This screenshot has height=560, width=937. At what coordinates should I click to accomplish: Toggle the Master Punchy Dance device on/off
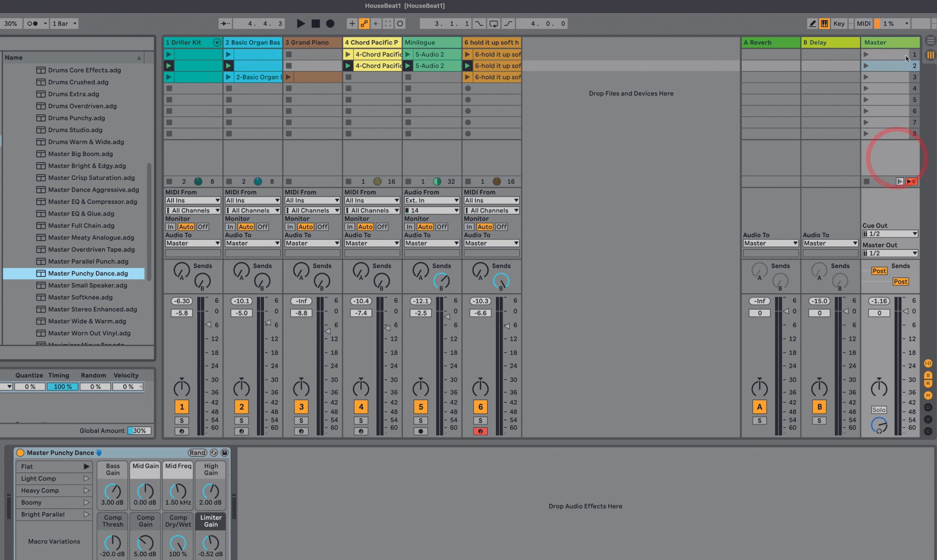[20, 452]
